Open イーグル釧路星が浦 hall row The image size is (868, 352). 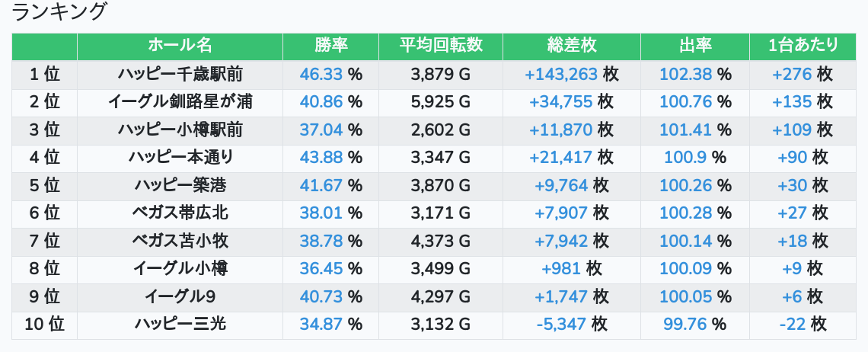tap(180, 102)
